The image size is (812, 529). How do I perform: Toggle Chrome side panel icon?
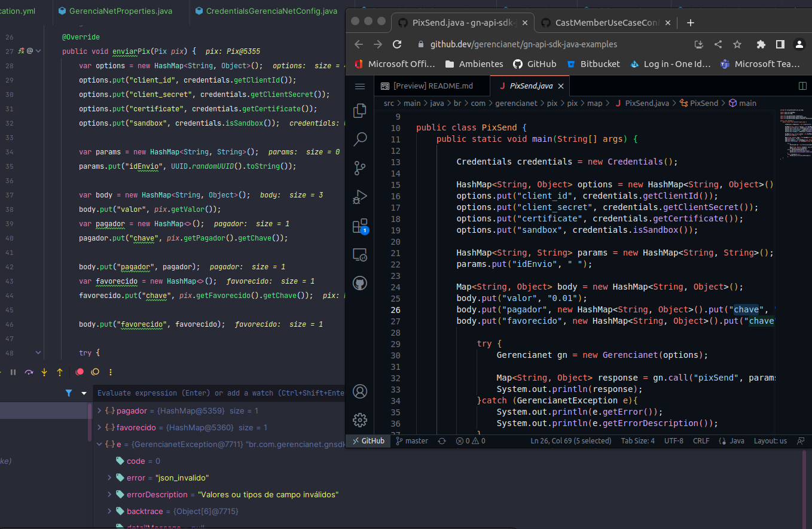(x=780, y=44)
